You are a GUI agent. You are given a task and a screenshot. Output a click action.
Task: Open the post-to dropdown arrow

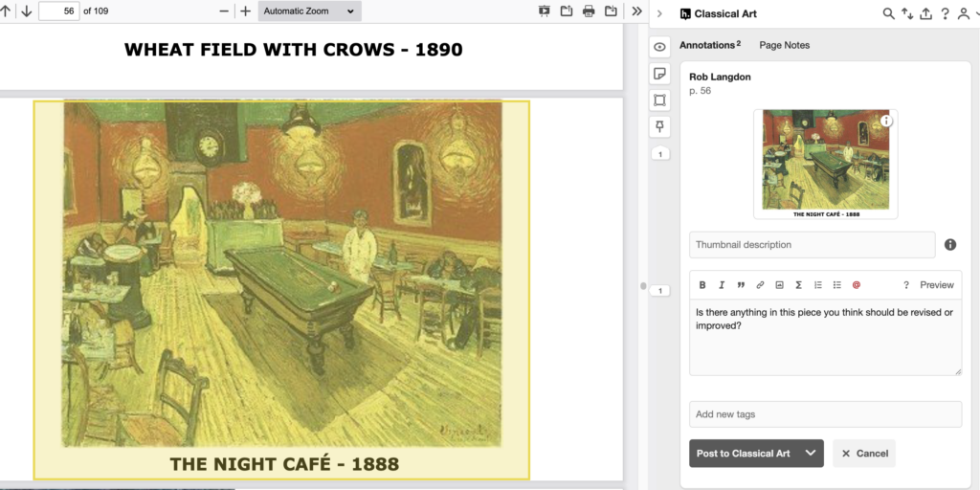[x=811, y=453]
